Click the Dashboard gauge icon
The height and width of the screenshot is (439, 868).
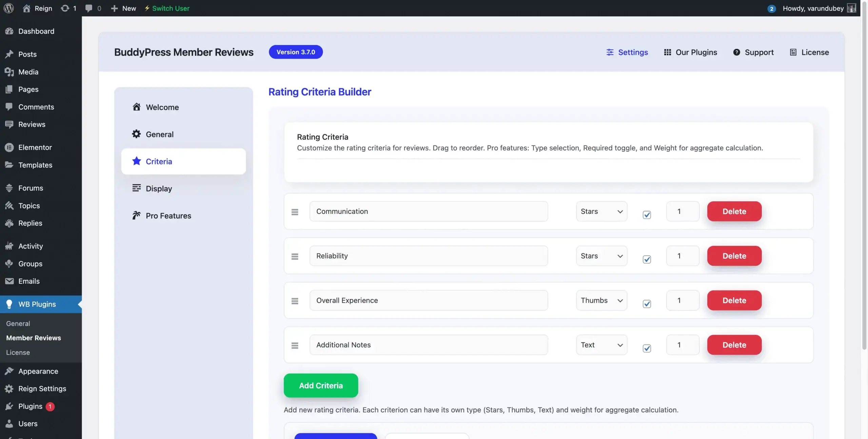coord(9,31)
